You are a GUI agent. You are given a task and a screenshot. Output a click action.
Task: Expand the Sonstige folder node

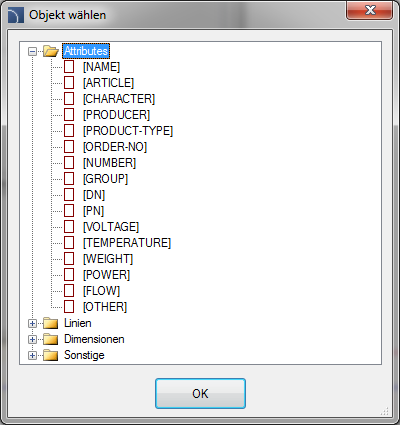tap(32, 355)
